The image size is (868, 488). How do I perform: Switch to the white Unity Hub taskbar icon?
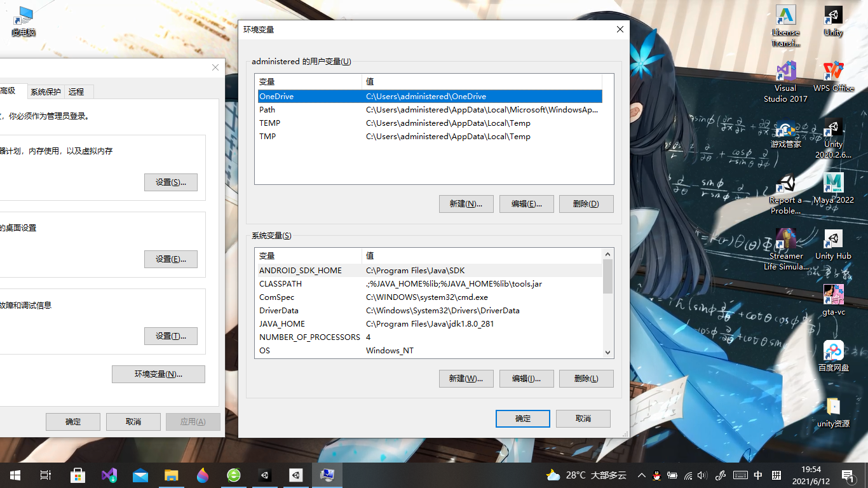[x=295, y=475]
